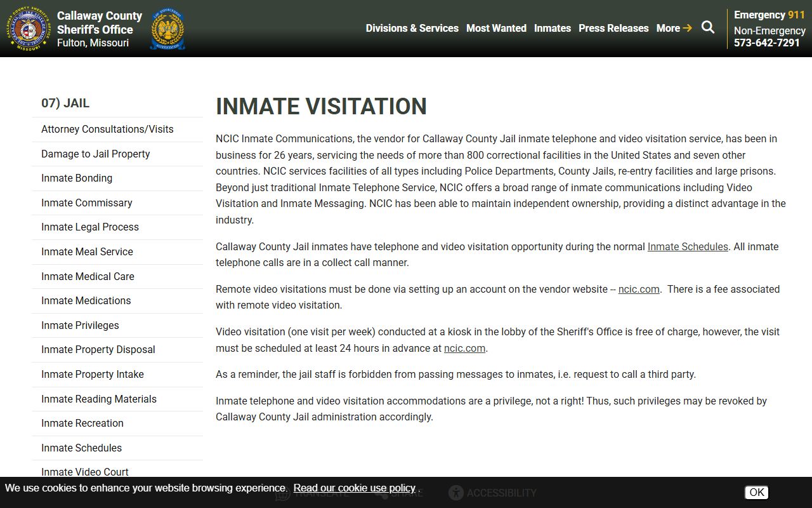Open the 07) JAIL sidebar heading
This screenshot has height=508, width=812.
click(65, 103)
